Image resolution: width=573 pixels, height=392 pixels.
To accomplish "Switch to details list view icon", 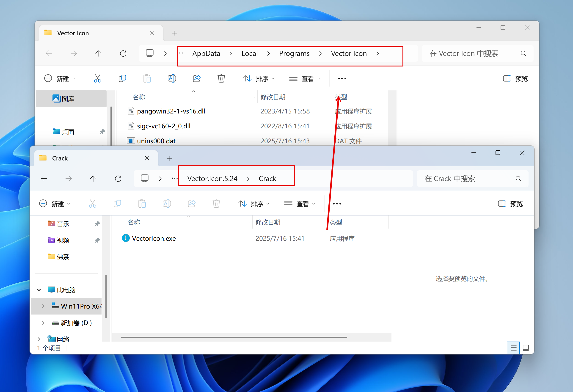I will [513, 348].
